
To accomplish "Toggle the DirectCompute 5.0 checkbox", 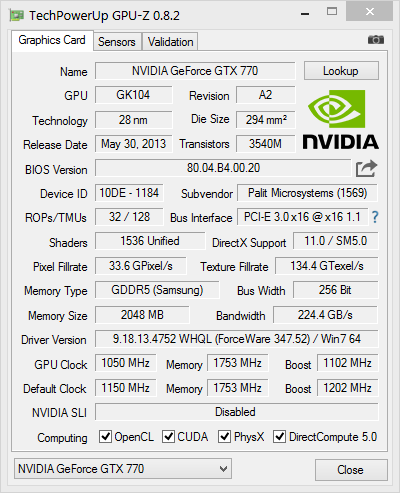I will (x=279, y=436).
